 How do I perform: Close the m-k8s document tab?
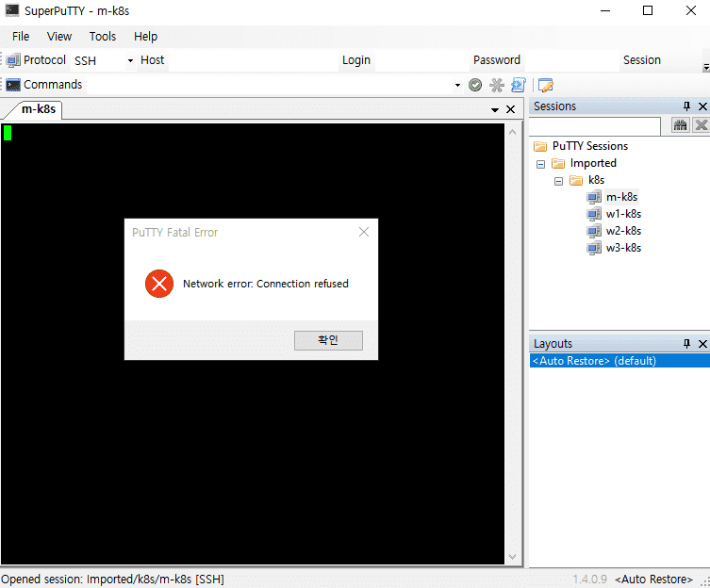point(510,109)
